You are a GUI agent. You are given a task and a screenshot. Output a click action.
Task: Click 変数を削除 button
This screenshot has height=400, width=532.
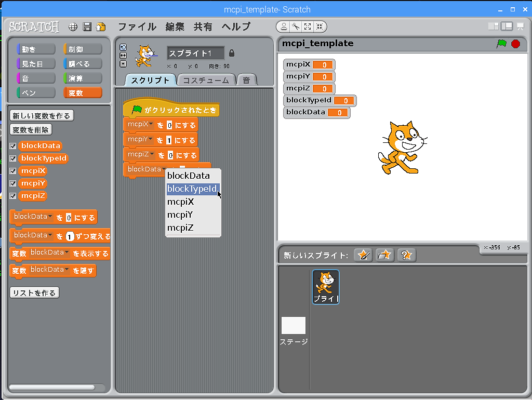pyautogui.click(x=31, y=129)
